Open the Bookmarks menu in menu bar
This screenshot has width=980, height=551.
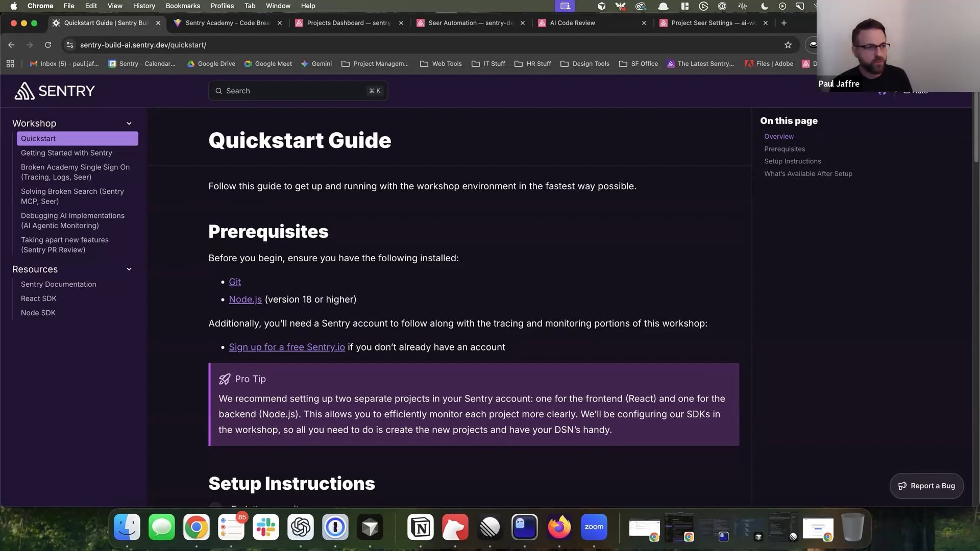coord(182,6)
